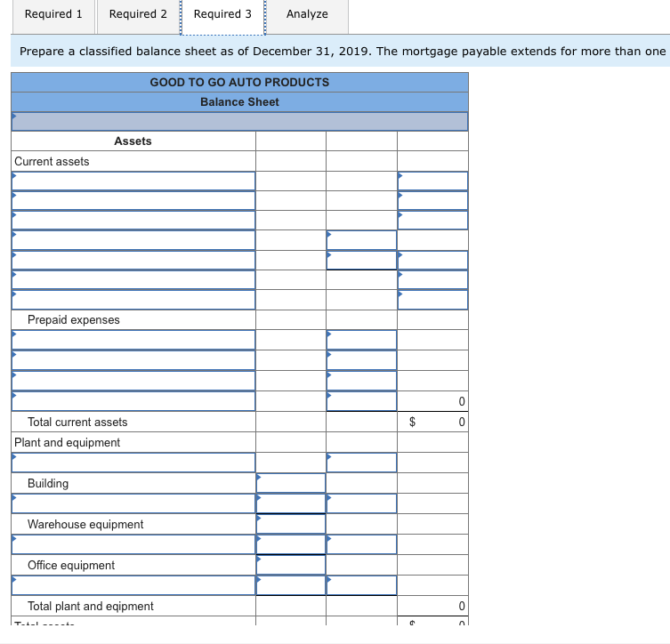This screenshot has width=670, height=644.
Task: Click the Current assets section label
Action: 52,161
